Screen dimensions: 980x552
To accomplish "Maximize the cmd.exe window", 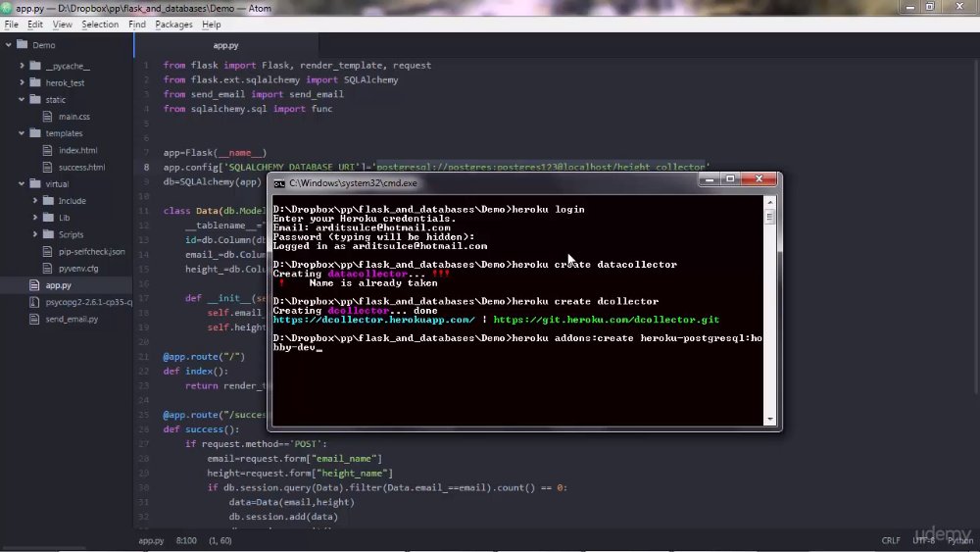I will point(731,179).
